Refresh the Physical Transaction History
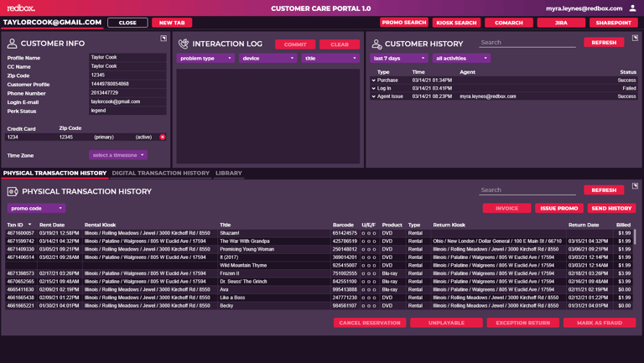 tap(604, 190)
